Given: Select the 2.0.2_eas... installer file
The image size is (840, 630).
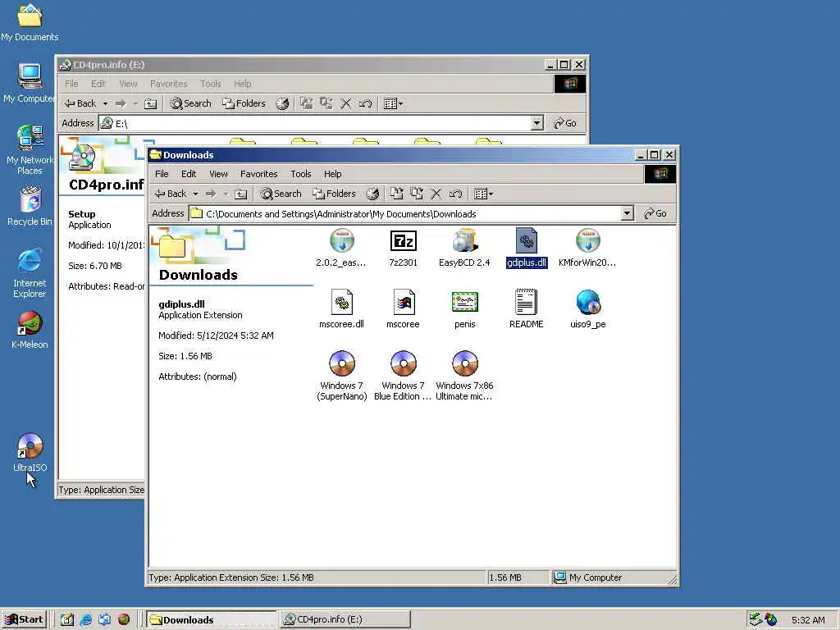Looking at the screenshot, I should pos(342,248).
